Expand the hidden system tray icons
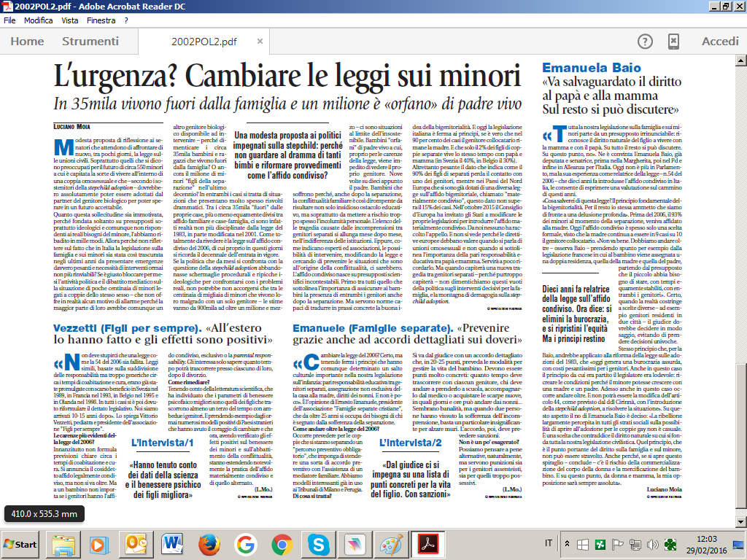Screen dimensions: 747x560 [567, 544]
